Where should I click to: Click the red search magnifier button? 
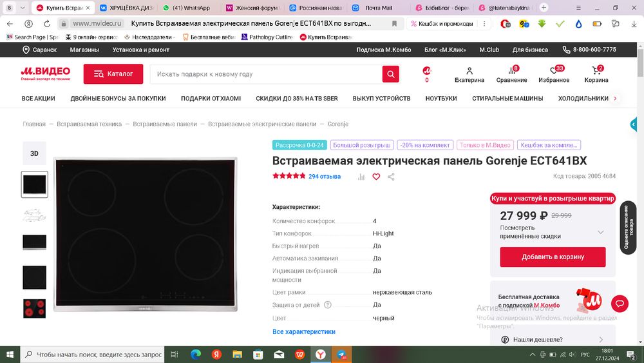[x=391, y=74]
